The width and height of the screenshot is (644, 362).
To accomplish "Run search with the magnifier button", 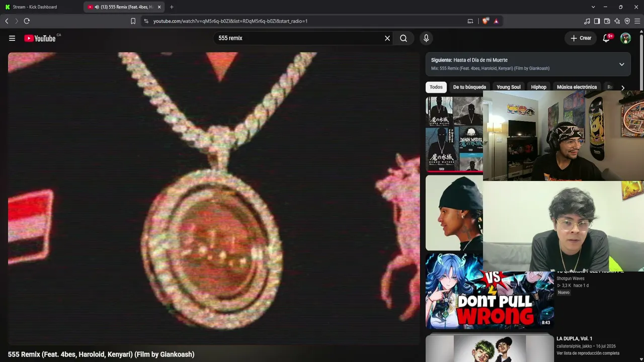I will tap(404, 38).
